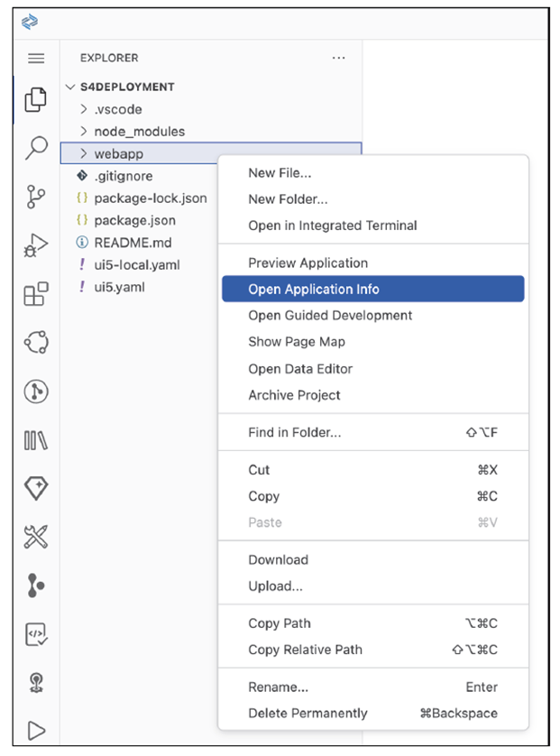
Task: Open the code snippet icon in sidebar
Action: click(35, 633)
